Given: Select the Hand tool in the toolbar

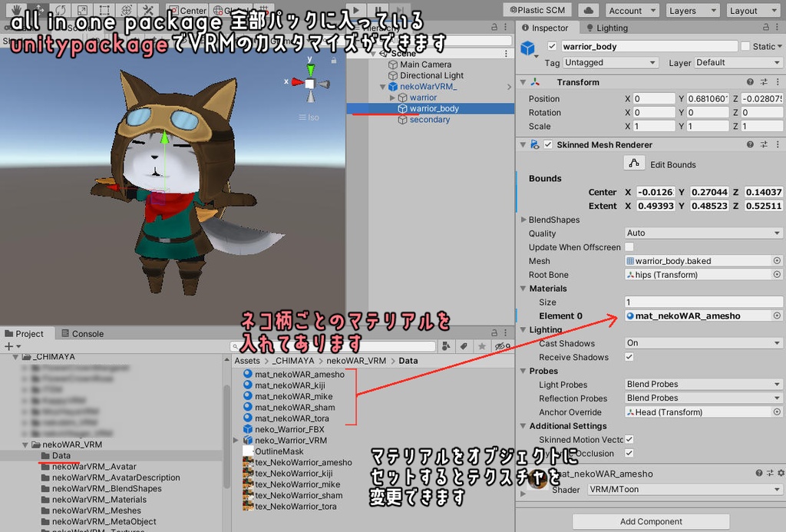Looking at the screenshot, I should pyautogui.click(x=18, y=10).
